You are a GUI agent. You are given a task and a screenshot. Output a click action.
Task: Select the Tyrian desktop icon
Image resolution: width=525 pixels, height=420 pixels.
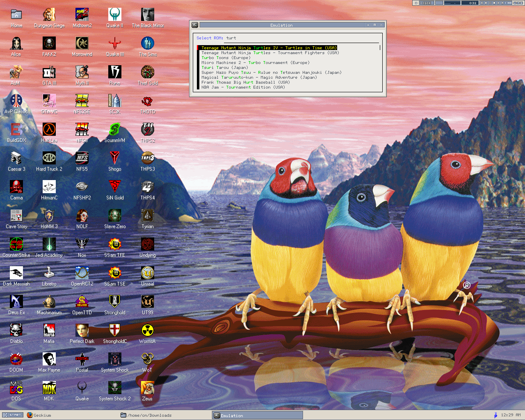coord(148,218)
